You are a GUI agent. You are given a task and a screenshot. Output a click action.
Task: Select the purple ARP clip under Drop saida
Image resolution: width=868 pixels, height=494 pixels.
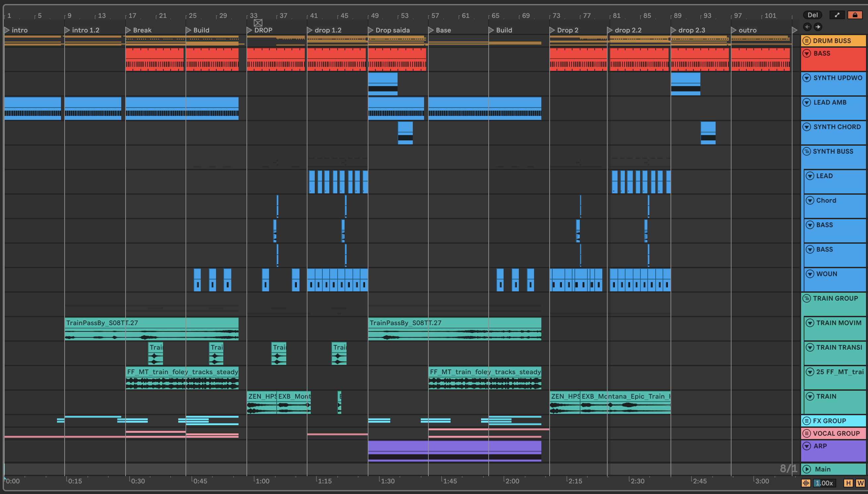[x=455, y=451]
